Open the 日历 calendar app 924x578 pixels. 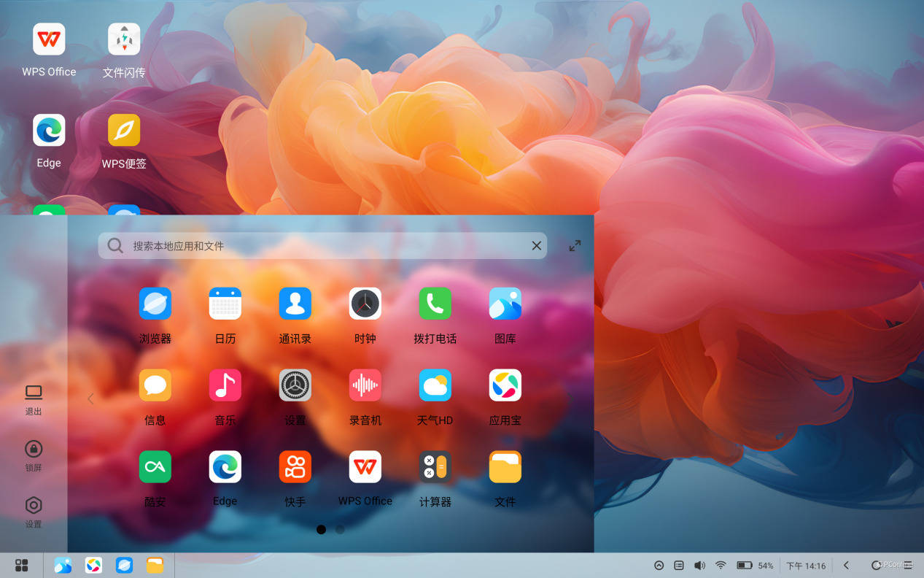pos(225,304)
